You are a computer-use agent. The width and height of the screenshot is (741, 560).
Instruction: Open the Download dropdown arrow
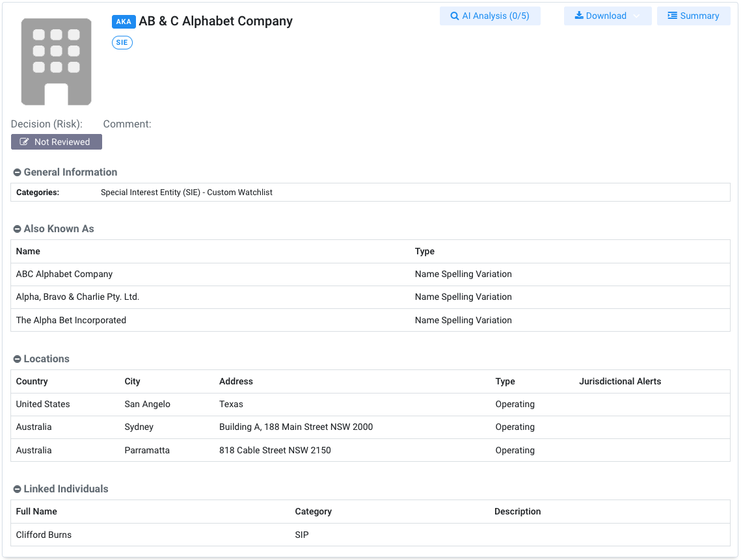[x=636, y=16]
